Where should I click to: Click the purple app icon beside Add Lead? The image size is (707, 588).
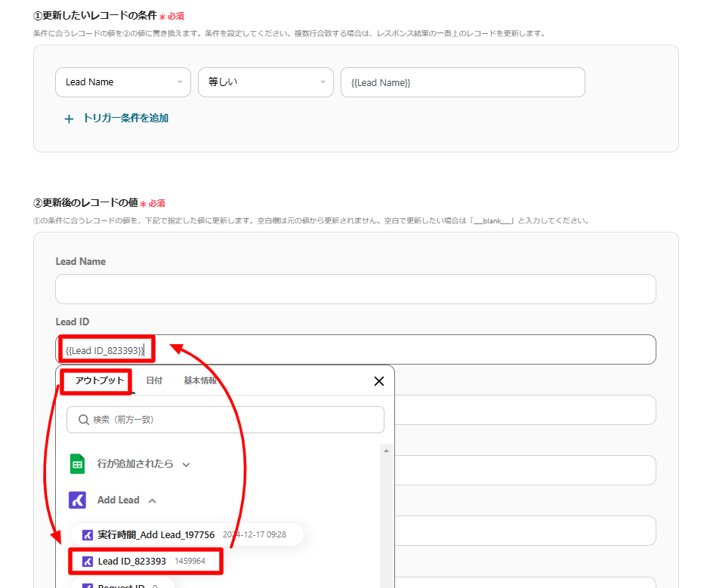click(78, 500)
